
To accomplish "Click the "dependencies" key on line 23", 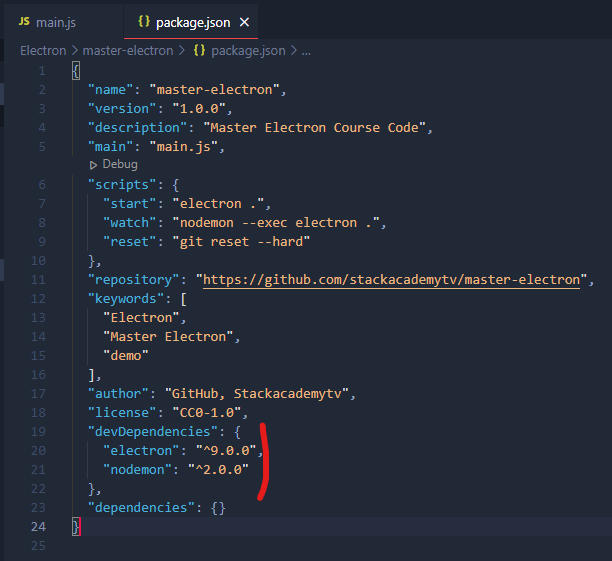I will 141,508.
